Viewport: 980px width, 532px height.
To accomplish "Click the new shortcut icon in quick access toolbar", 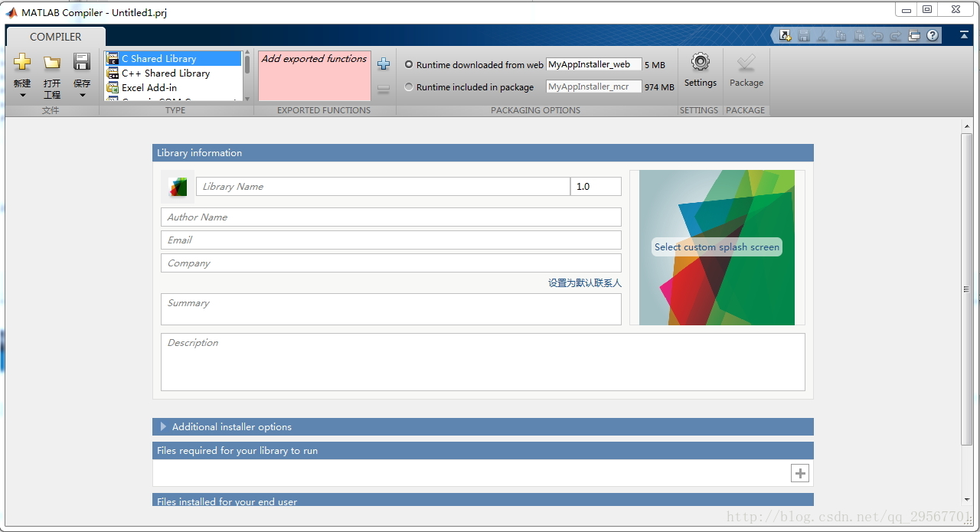I will click(786, 35).
